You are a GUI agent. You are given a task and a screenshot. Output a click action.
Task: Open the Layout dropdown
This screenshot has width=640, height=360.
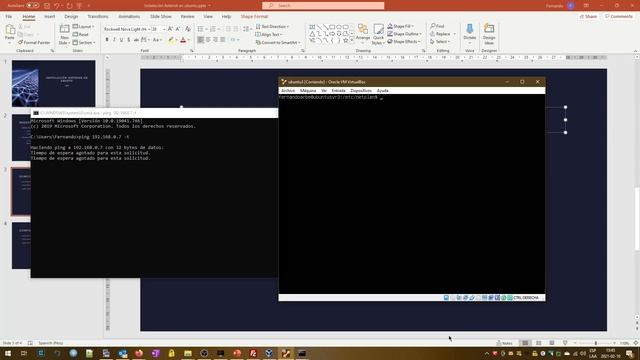[x=83, y=27]
